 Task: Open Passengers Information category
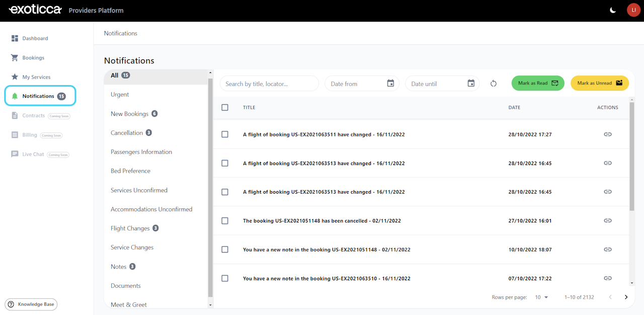click(156, 152)
